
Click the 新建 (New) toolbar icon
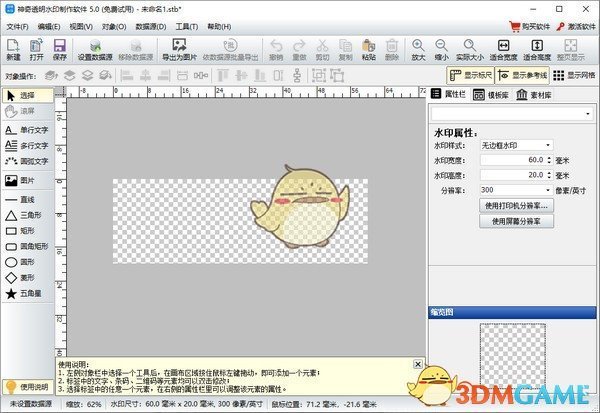(13, 49)
